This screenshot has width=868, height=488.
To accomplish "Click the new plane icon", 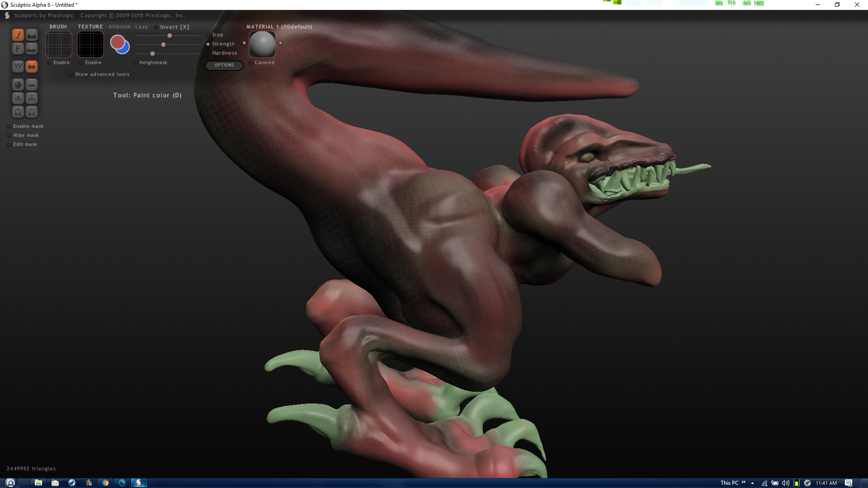I will 32,84.
